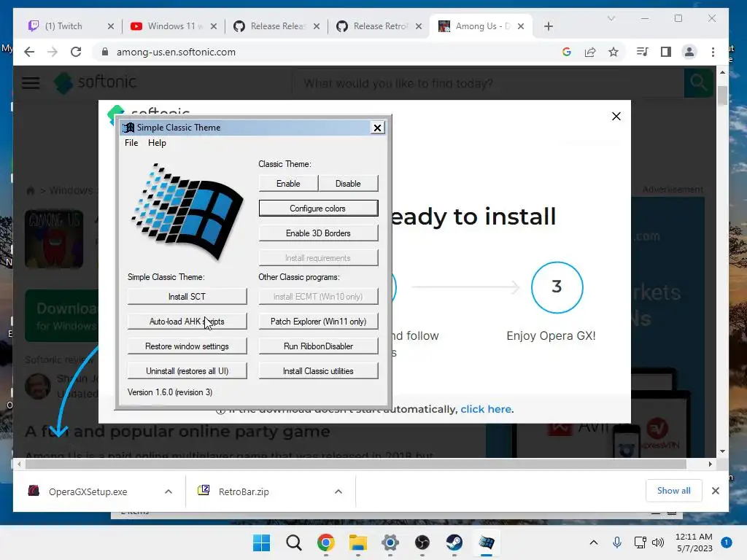Screen dimensions: 747x560
Task: Click the home breadcrumb icon on Softonic
Action: (31, 190)
